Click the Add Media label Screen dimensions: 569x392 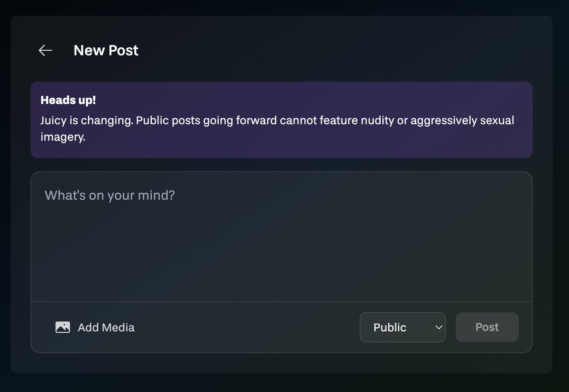click(106, 328)
